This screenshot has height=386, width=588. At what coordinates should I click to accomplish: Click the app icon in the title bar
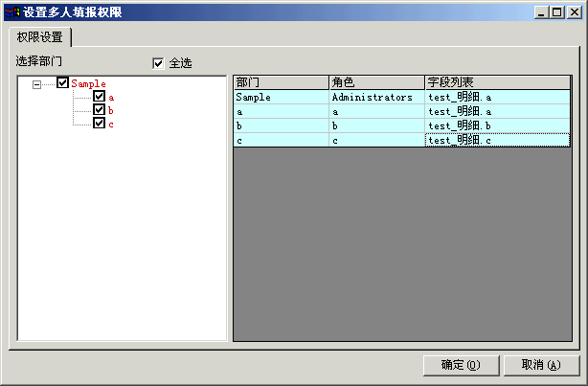pos(12,12)
